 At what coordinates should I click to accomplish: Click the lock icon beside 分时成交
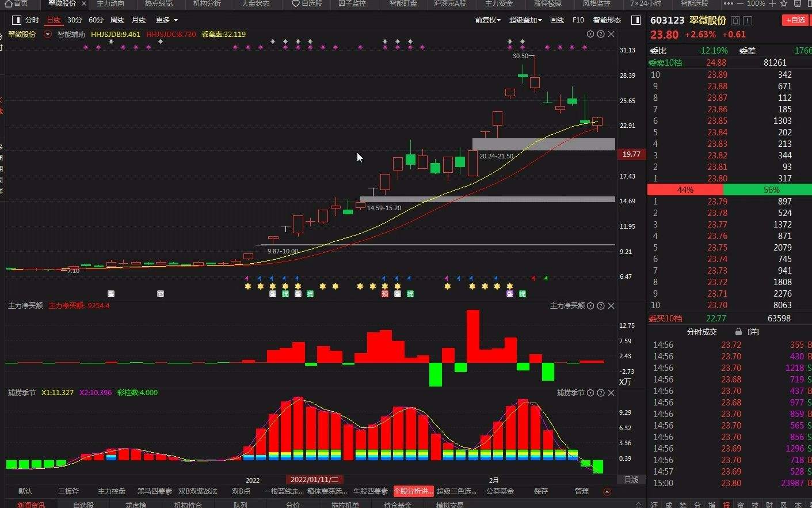[738, 332]
